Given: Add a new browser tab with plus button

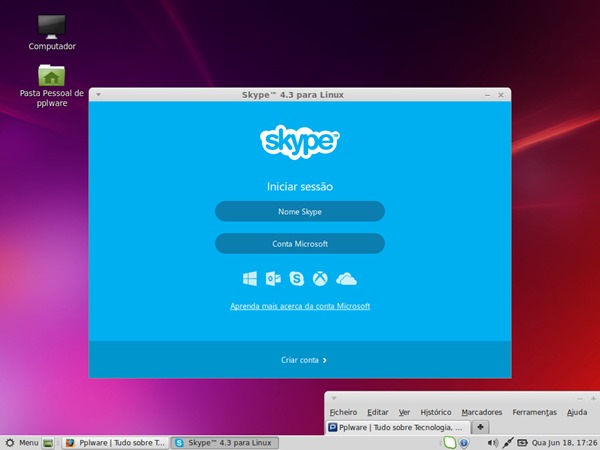Looking at the screenshot, I should (481, 427).
